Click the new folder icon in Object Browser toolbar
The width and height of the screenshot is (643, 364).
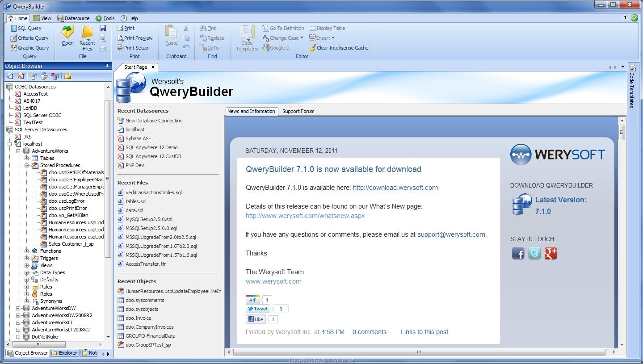pyautogui.click(x=67, y=76)
